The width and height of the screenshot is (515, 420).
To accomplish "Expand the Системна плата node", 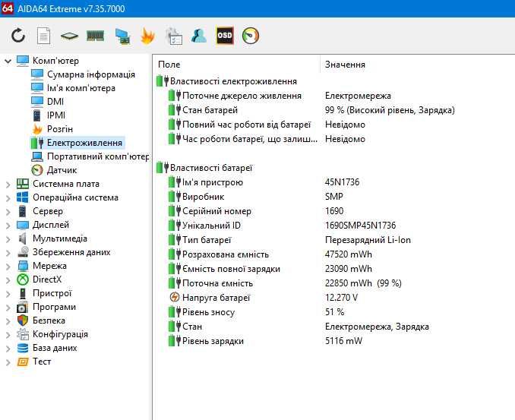I will click(8, 185).
